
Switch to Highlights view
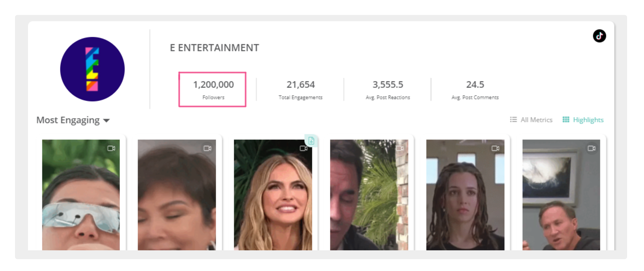point(583,120)
